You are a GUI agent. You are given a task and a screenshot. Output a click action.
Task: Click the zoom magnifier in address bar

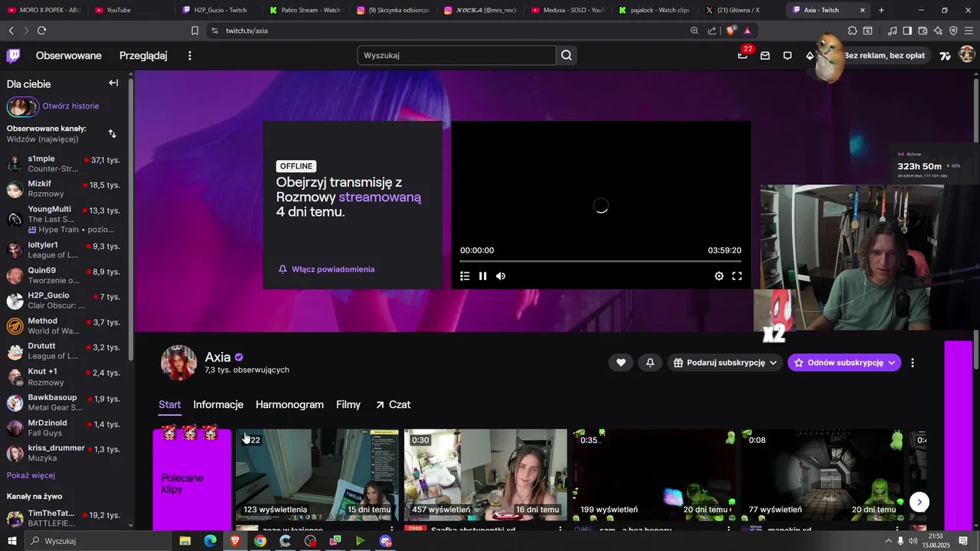click(x=694, y=31)
